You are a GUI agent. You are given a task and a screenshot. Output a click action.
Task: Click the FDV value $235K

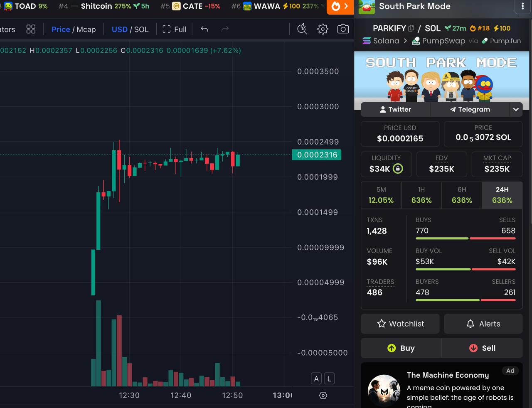tap(441, 169)
